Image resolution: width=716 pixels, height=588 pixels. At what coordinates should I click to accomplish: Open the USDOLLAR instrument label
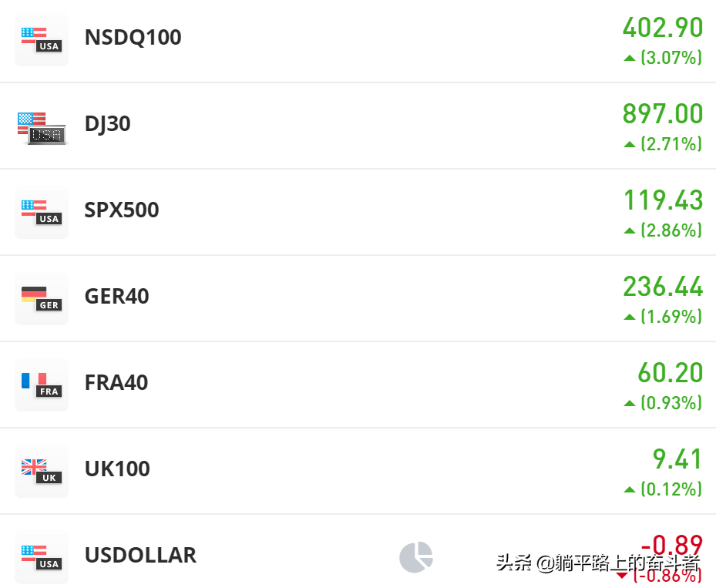coord(140,556)
